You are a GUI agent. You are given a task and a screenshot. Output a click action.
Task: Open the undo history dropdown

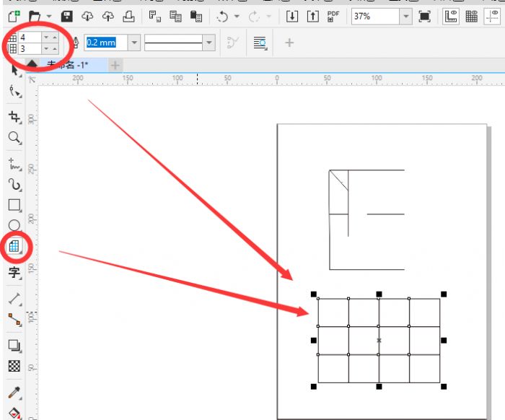[x=237, y=16]
